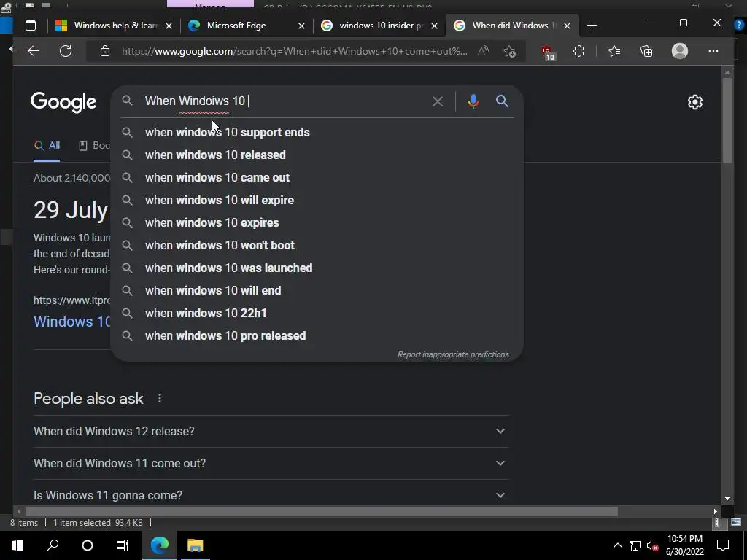Viewport: 747px width, 560px height.
Task: Close the Windows help & learning tab
Action: (x=169, y=26)
